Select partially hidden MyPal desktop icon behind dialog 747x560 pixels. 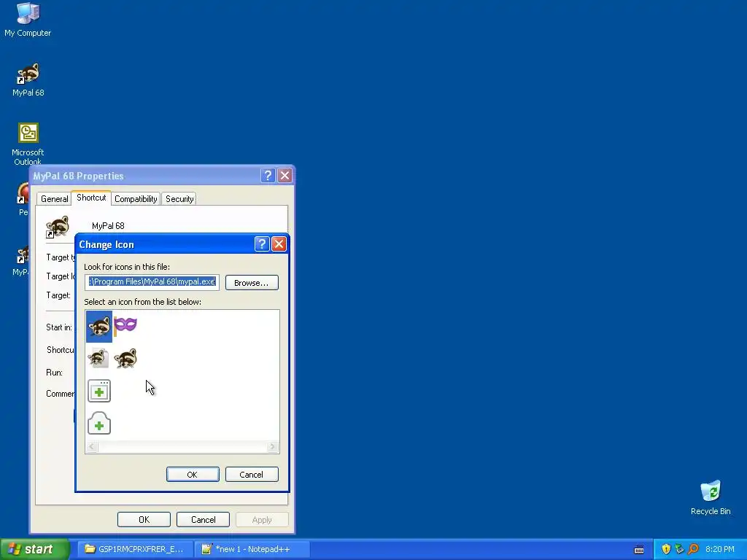tap(21, 261)
